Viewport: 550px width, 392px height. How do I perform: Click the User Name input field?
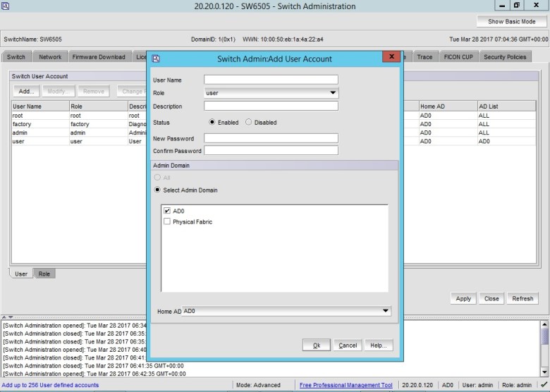click(x=271, y=80)
